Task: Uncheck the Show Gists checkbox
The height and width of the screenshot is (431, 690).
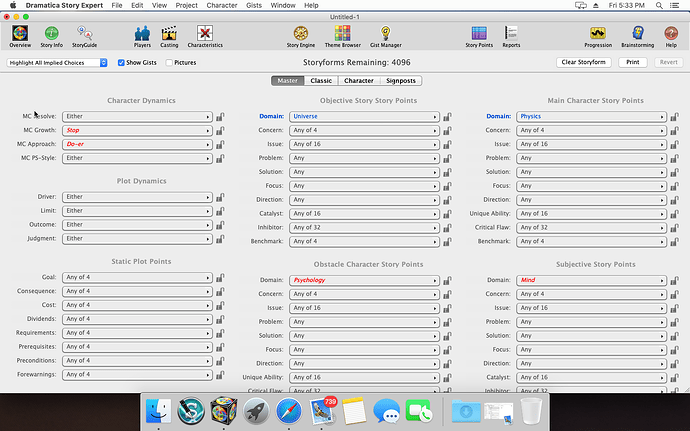Action: tap(122, 62)
